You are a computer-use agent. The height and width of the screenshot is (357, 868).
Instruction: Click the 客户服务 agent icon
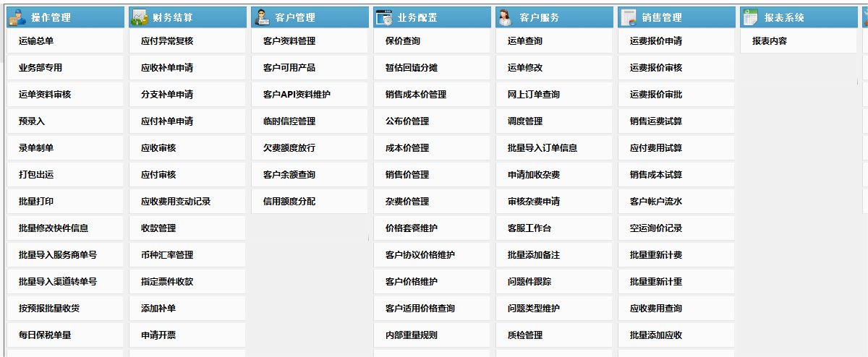506,17
